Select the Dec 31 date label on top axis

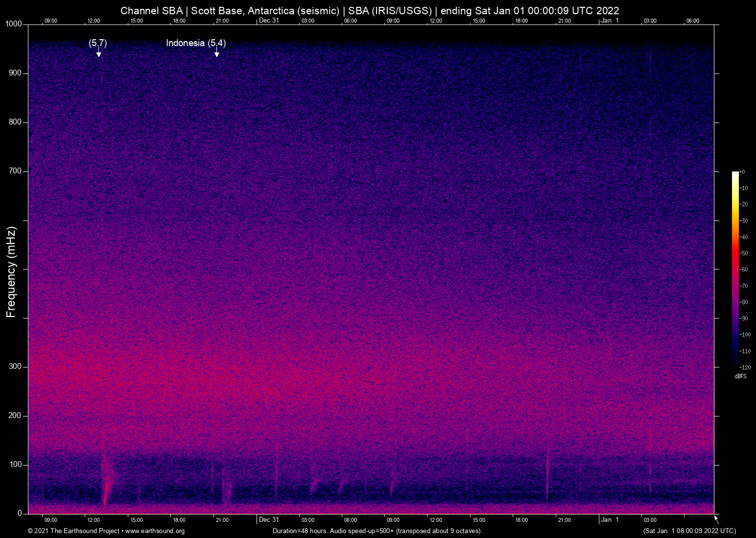point(270,21)
